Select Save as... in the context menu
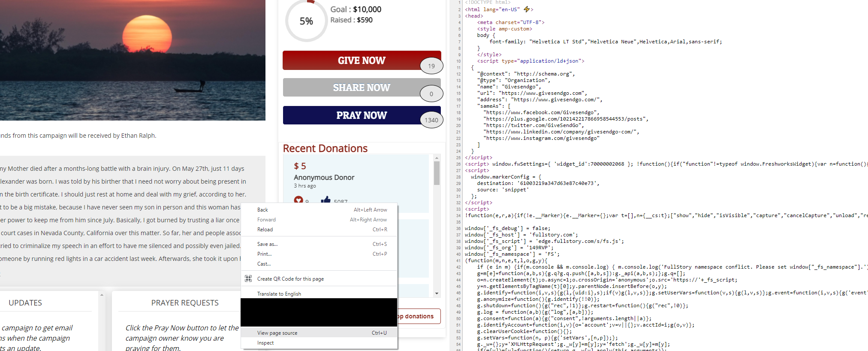868x351 pixels. coord(319,244)
